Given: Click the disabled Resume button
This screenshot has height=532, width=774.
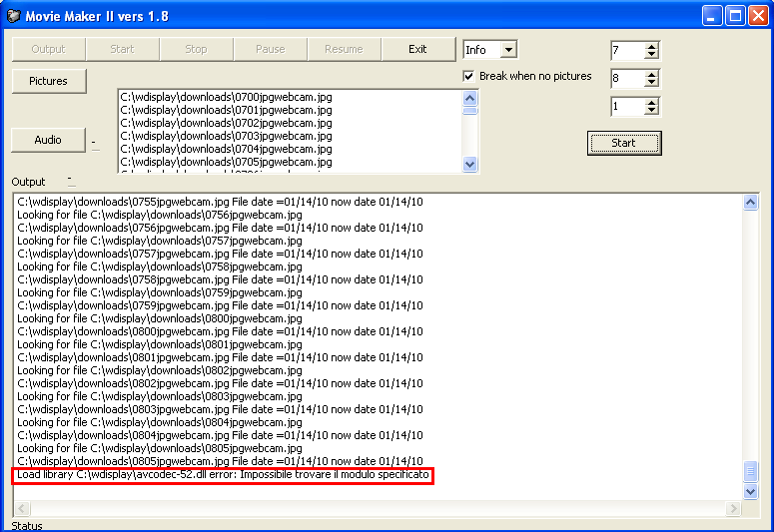Looking at the screenshot, I should [x=344, y=49].
